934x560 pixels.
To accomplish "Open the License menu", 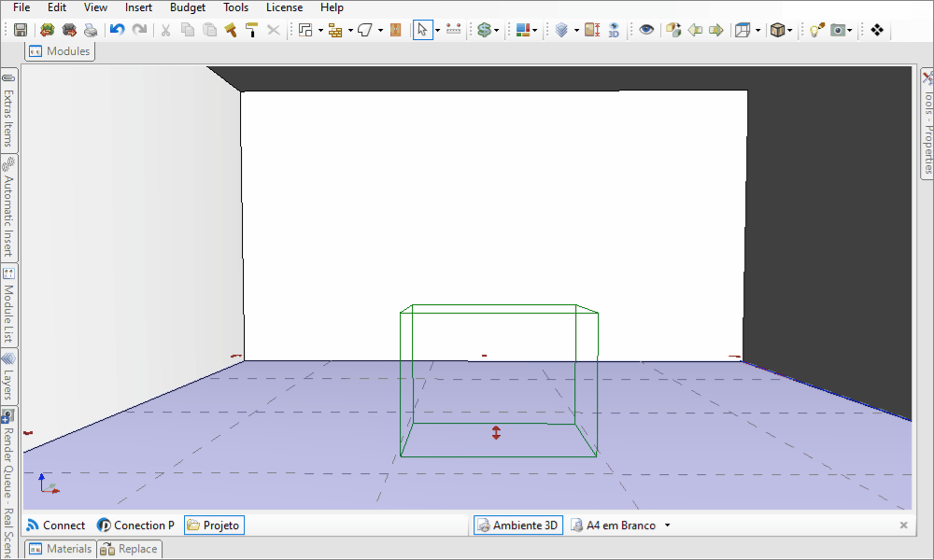I will point(284,7).
